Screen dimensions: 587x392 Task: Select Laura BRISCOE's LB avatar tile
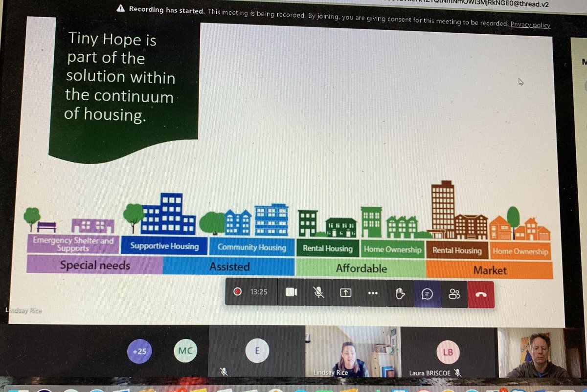[x=448, y=352]
